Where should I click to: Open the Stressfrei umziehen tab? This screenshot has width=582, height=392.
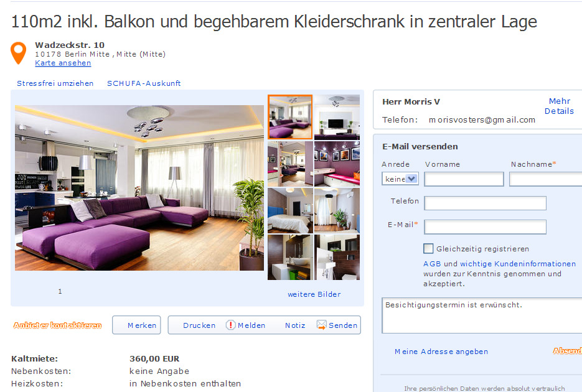(55, 83)
